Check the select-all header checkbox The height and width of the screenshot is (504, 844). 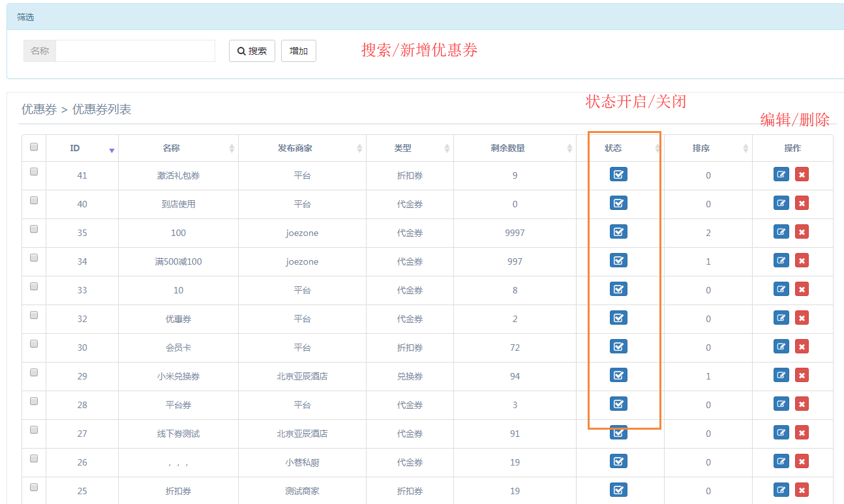(x=34, y=147)
